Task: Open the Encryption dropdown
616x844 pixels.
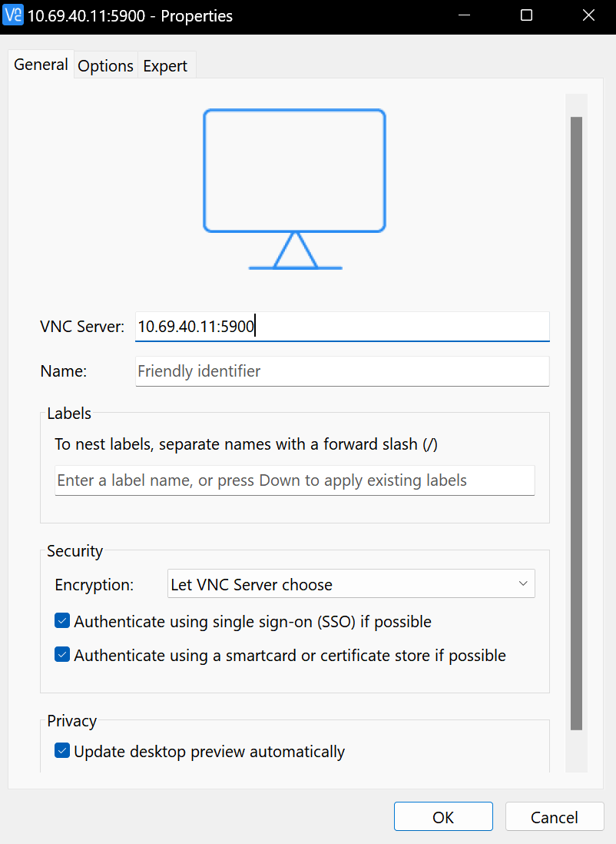Action: (351, 584)
